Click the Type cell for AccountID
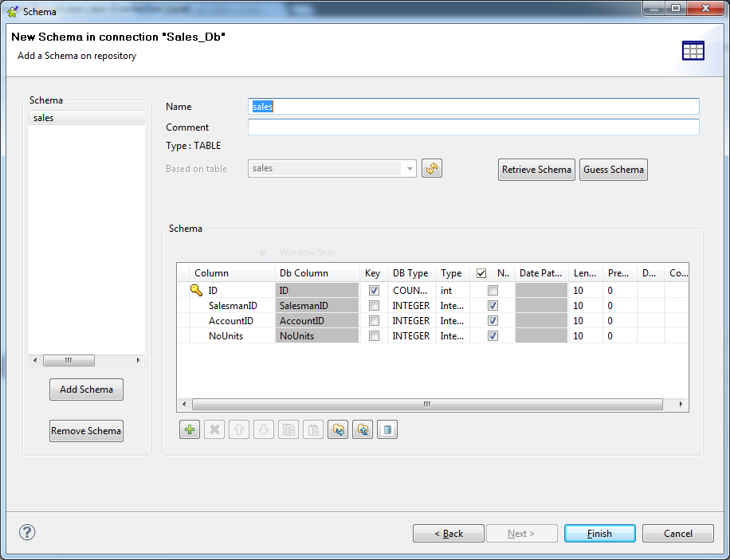Image resolution: width=730 pixels, height=560 pixels. pyautogui.click(x=453, y=321)
